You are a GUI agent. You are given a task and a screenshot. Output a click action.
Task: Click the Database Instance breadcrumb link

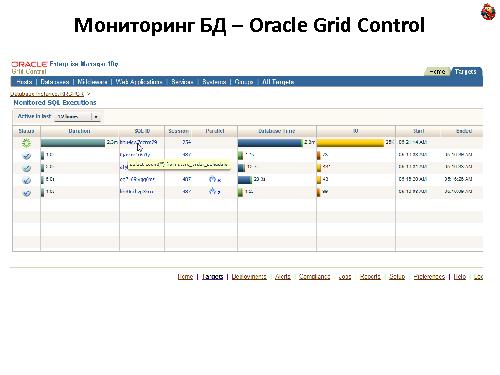click(47, 94)
